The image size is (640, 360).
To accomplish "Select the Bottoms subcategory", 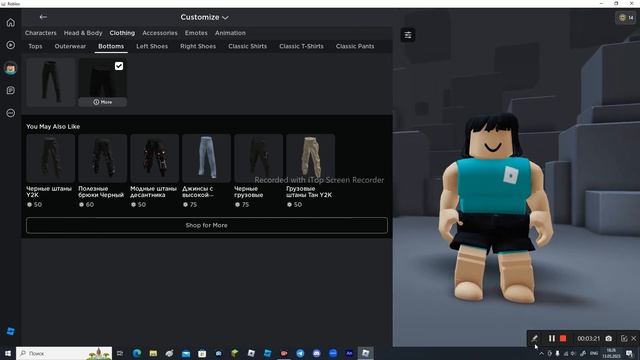I will pos(111,46).
